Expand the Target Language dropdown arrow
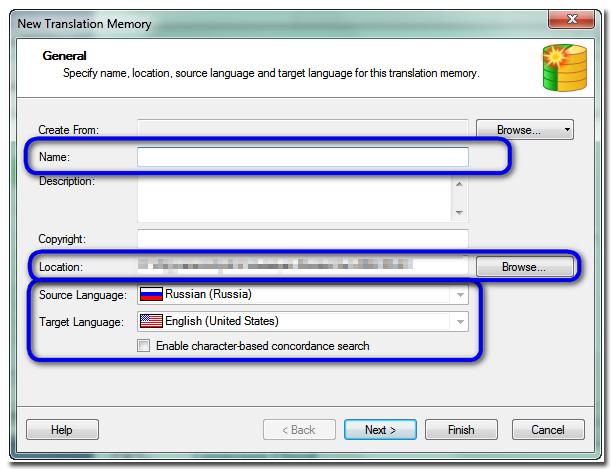The width and height of the screenshot is (611, 469). click(x=460, y=322)
